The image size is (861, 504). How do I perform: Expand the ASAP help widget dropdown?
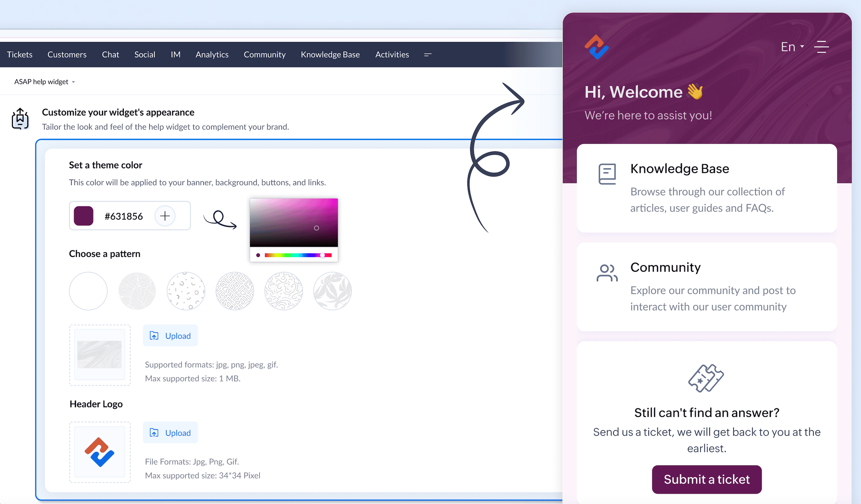coord(44,82)
